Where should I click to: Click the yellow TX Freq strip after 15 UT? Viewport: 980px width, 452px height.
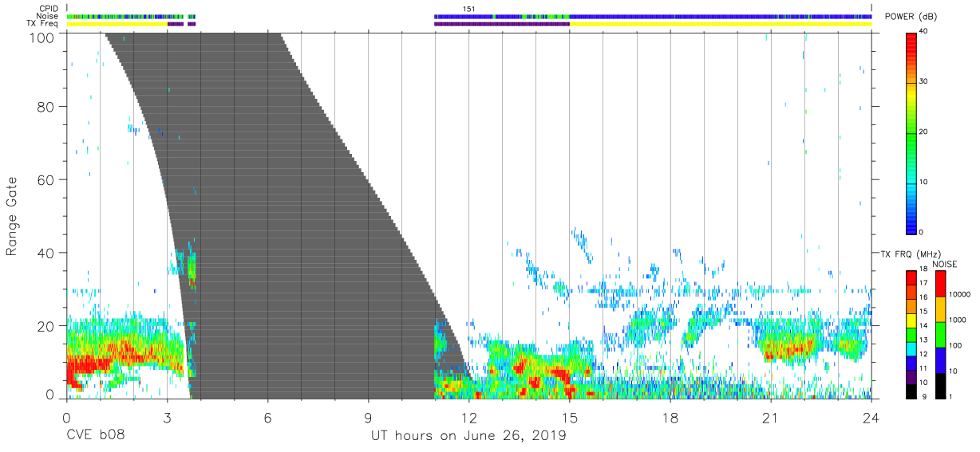(721, 24)
